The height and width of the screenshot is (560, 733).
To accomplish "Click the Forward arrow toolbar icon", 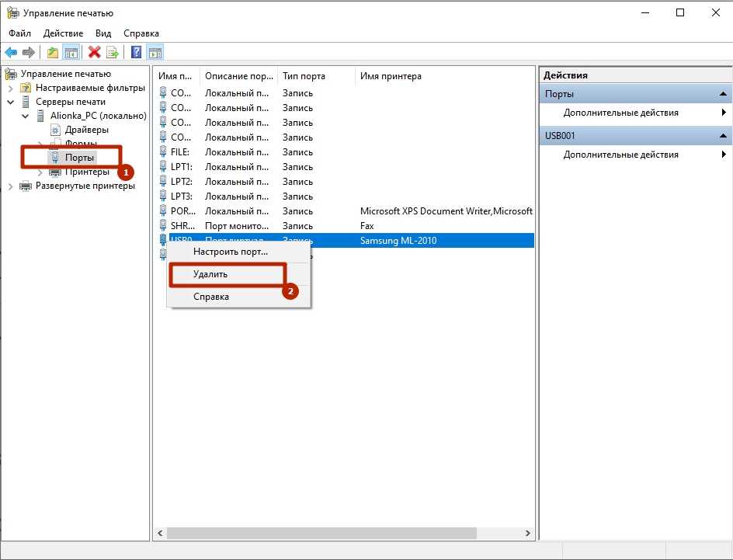I will coord(29,52).
